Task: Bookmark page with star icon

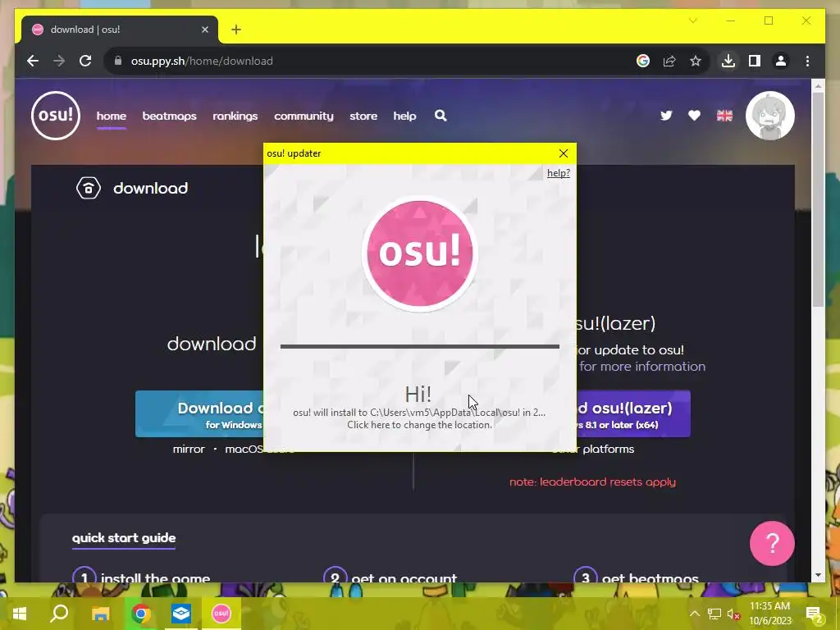Action: (696, 61)
